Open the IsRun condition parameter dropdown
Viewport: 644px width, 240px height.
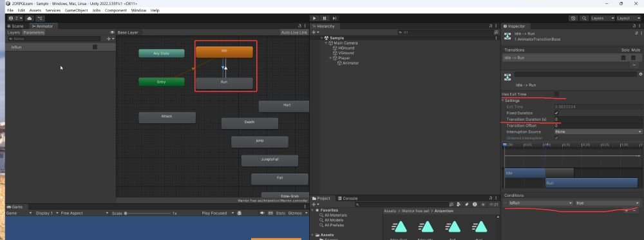540,203
